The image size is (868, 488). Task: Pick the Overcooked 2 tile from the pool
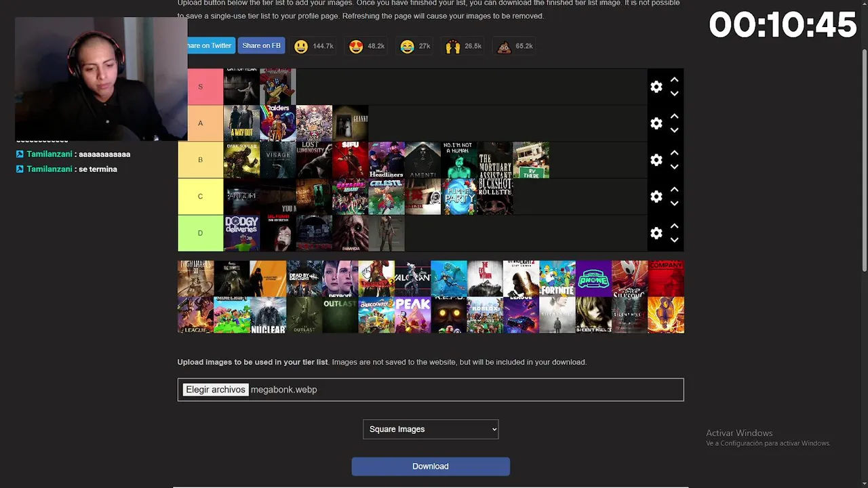(376, 315)
